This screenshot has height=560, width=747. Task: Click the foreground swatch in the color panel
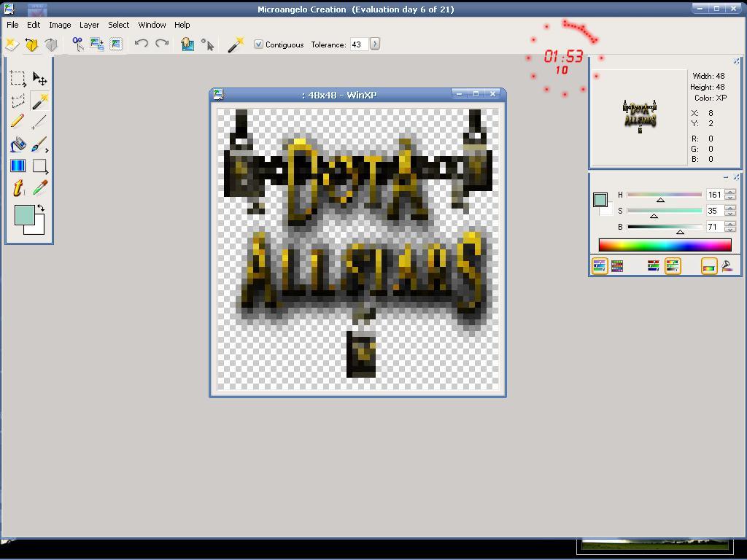600,200
